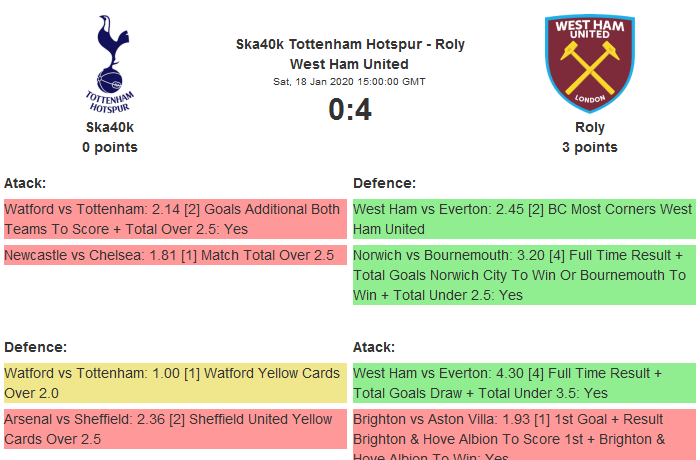Select the Watford vs Tottenham goals bet row
The height and width of the screenshot is (460, 700).
pos(174,219)
